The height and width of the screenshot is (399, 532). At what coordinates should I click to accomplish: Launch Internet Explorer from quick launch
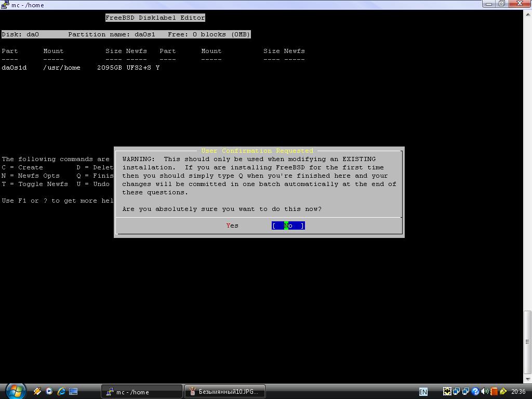pos(61,391)
